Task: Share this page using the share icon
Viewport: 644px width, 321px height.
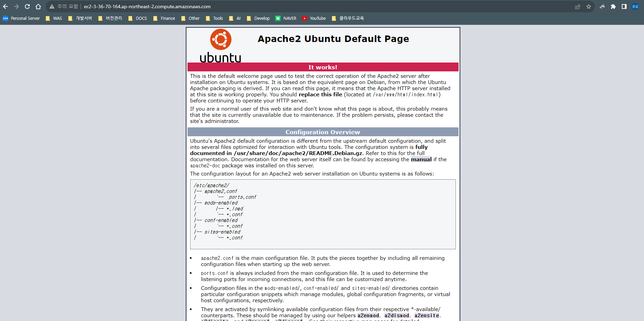Action: (x=577, y=6)
